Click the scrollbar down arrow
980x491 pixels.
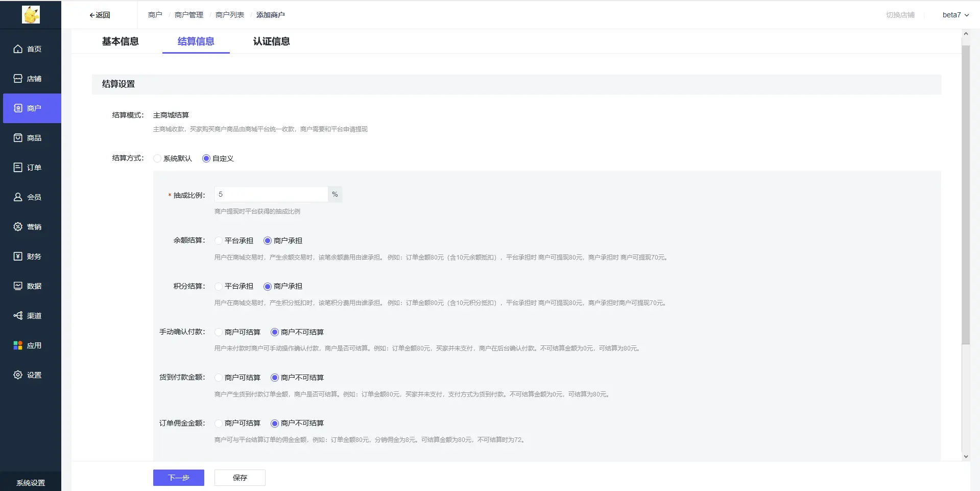[x=966, y=456]
